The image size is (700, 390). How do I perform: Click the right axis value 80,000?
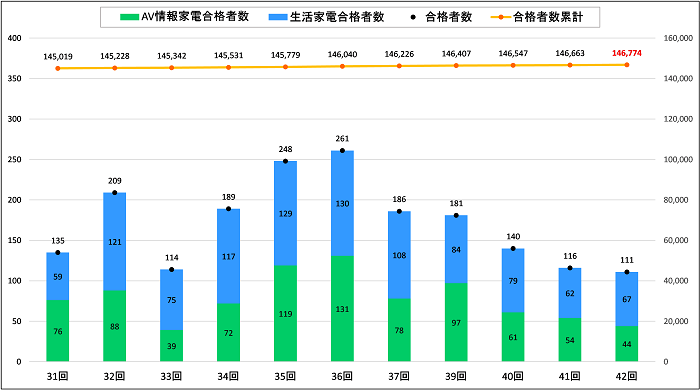[x=676, y=200]
